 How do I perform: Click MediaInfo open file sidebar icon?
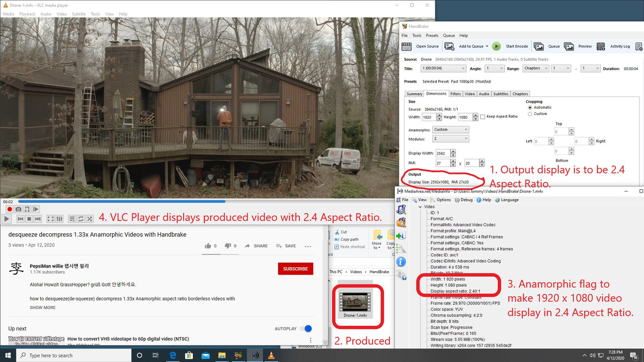click(x=401, y=209)
